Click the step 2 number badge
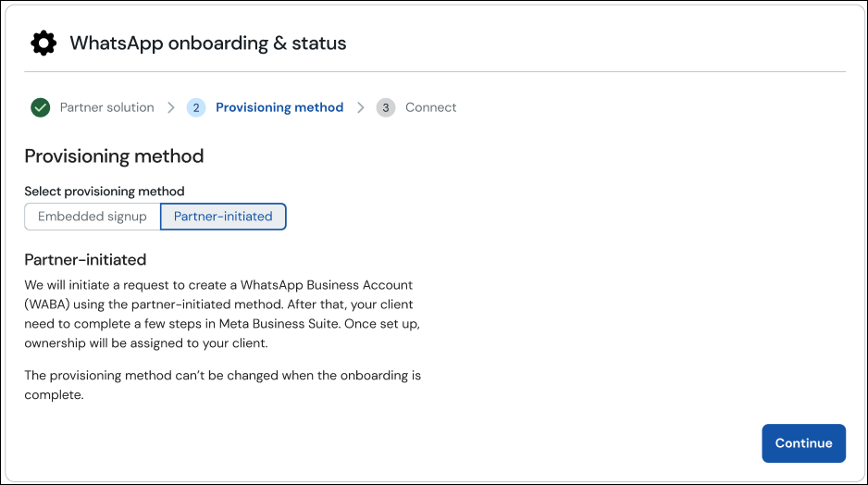 pos(196,107)
